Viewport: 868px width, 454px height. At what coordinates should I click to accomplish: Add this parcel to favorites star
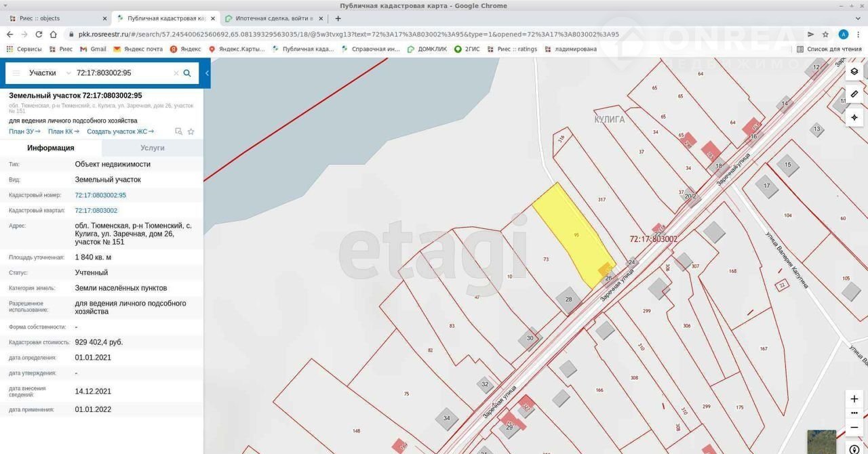coord(191,131)
